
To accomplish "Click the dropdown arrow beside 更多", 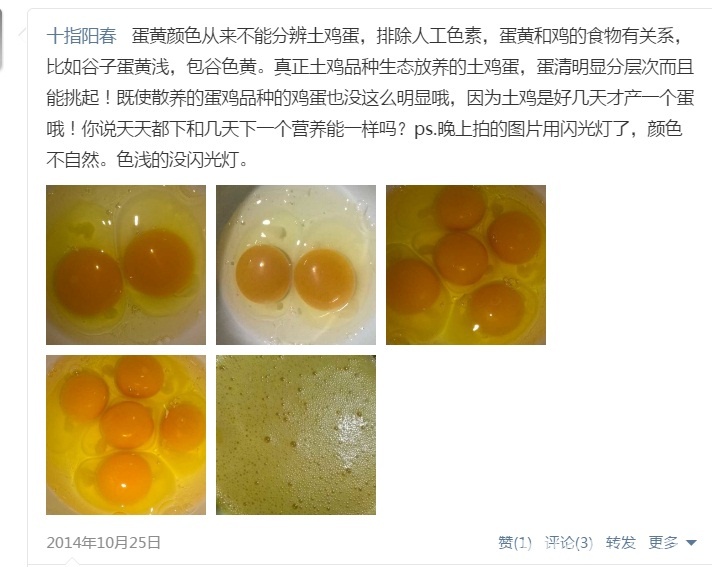I will [x=691, y=543].
